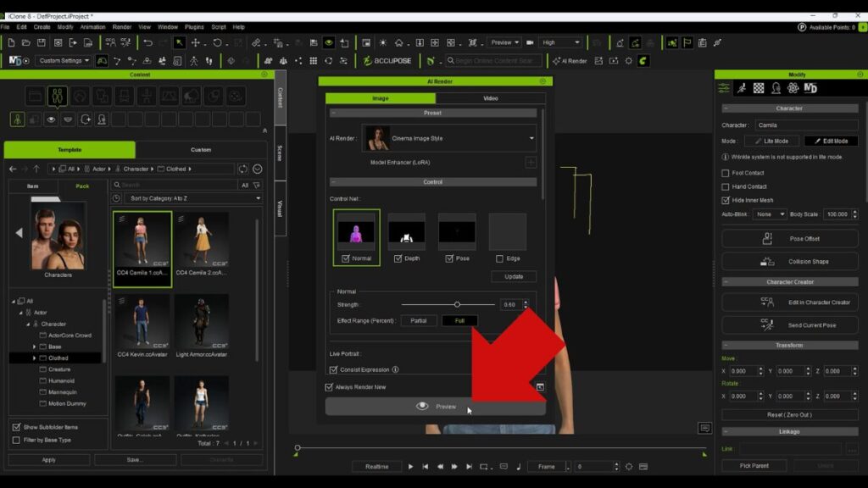This screenshot has width=868, height=488.
Task: Open the Auto-Blink None dropdown
Action: (770, 214)
